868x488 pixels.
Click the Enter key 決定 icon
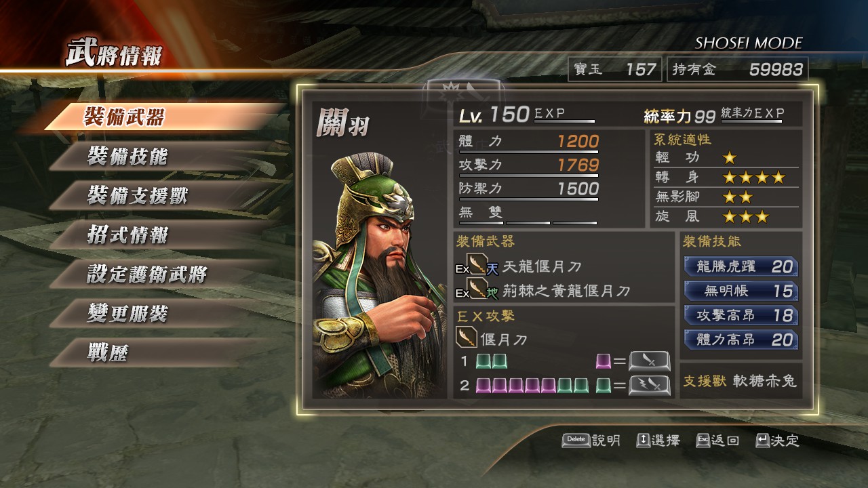[762, 441]
